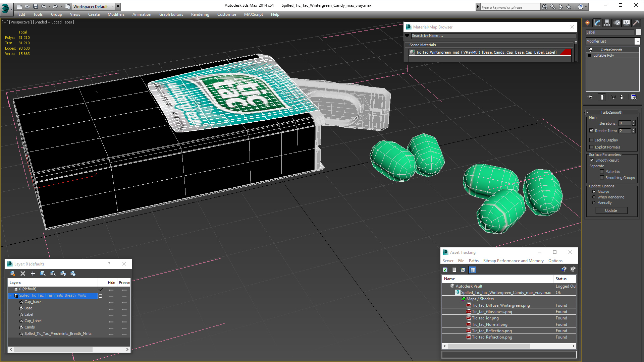Open the Undo history dropdown arrow
Viewport: 644px width, 362px height.
point(49,6)
